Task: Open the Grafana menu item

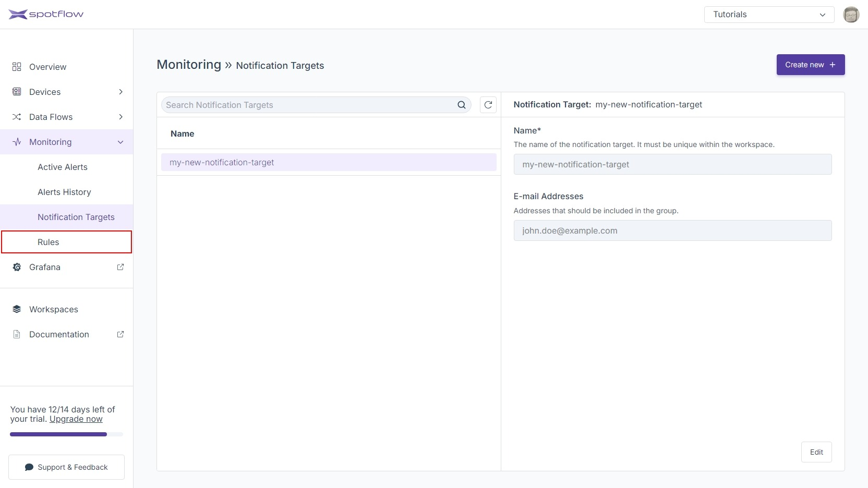Action: [x=67, y=267]
